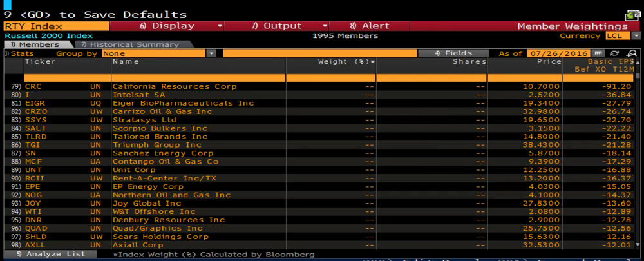Image resolution: width=644 pixels, height=261 pixels.
Task: Click the Weight filter input box
Action: [x=331, y=78]
